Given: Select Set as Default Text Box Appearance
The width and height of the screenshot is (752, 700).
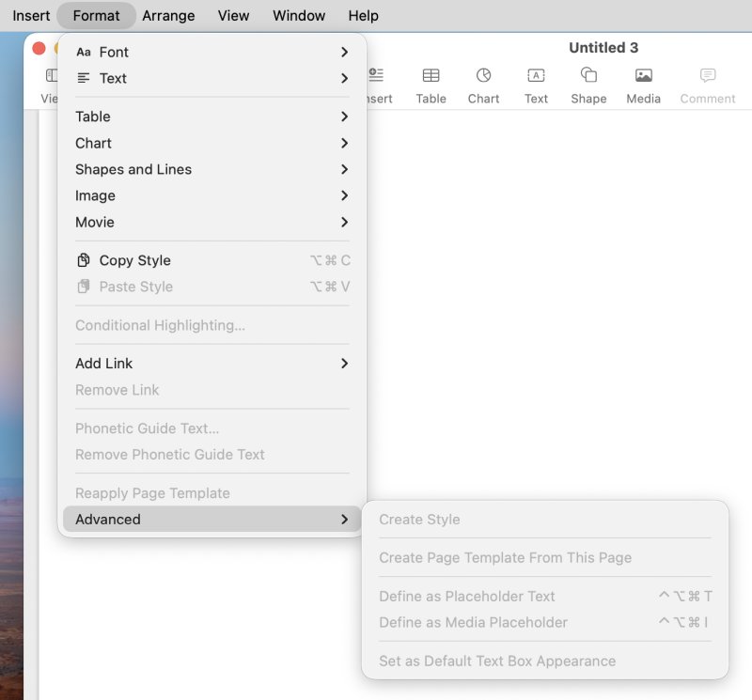Looking at the screenshot, I should point(497,661).
